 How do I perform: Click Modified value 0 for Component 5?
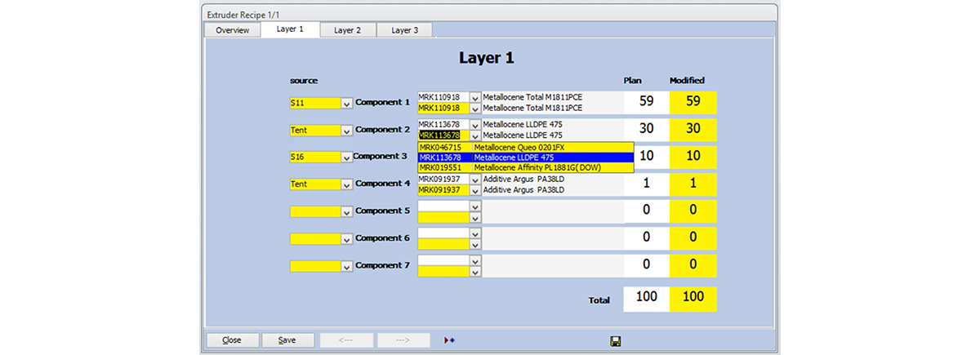(x=693, y=211)
